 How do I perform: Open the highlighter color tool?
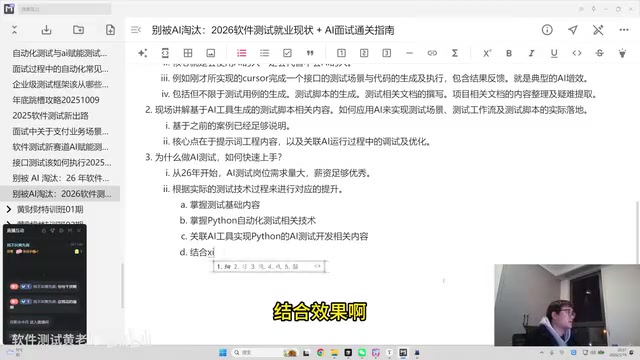coord(622,53)
